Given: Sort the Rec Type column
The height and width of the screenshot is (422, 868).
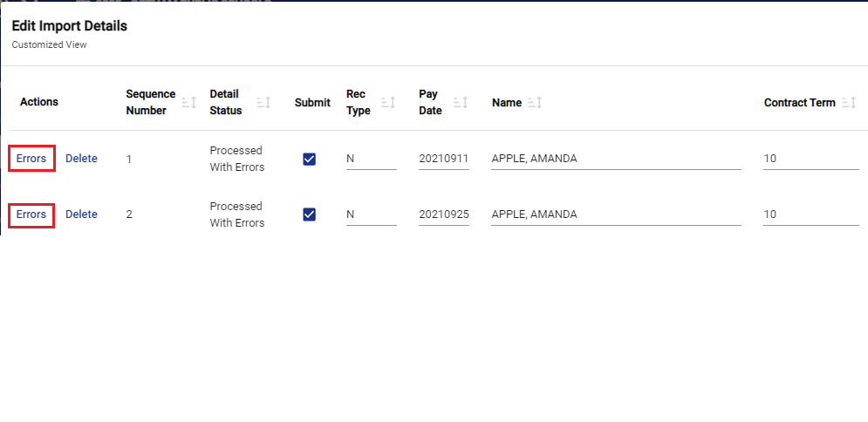Looking at the screenshot, I should pyautogui.click(x=388, y=103).
